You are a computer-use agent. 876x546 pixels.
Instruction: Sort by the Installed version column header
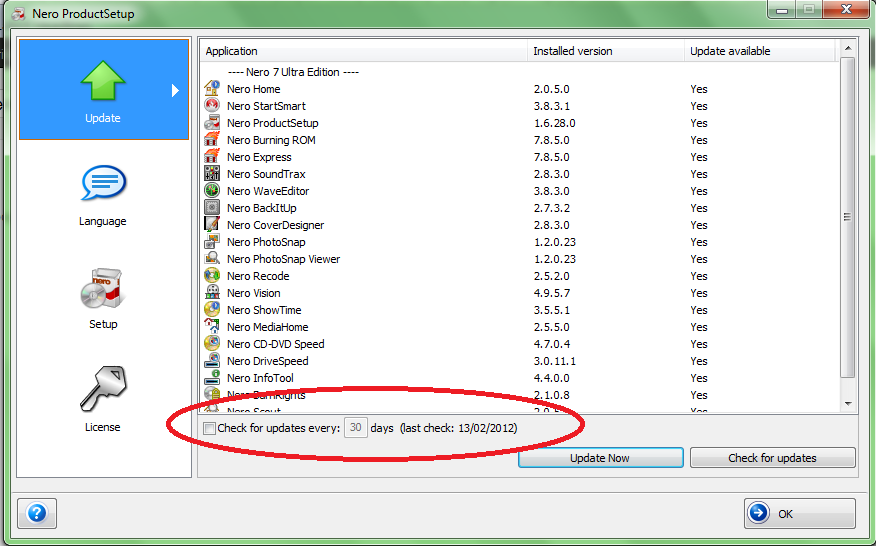pyautogui.click(x=606, y=51)
